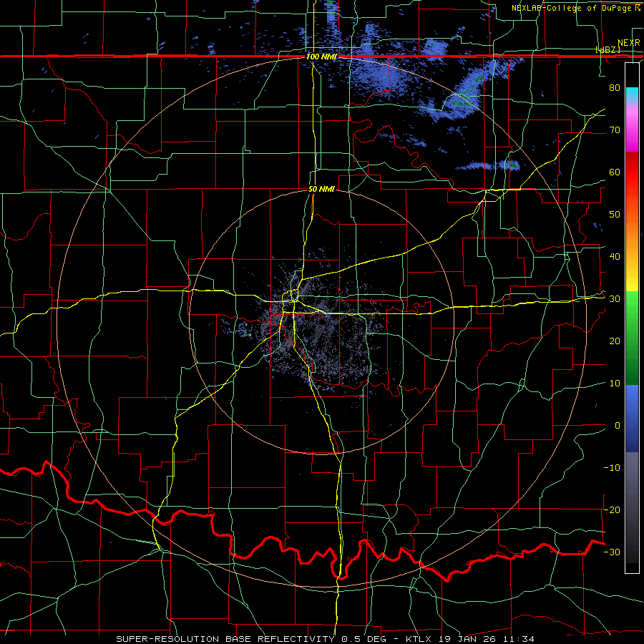Click the 70 value on dBZ scale
This screenshot has height=644, width=644.
pos(615,130)
